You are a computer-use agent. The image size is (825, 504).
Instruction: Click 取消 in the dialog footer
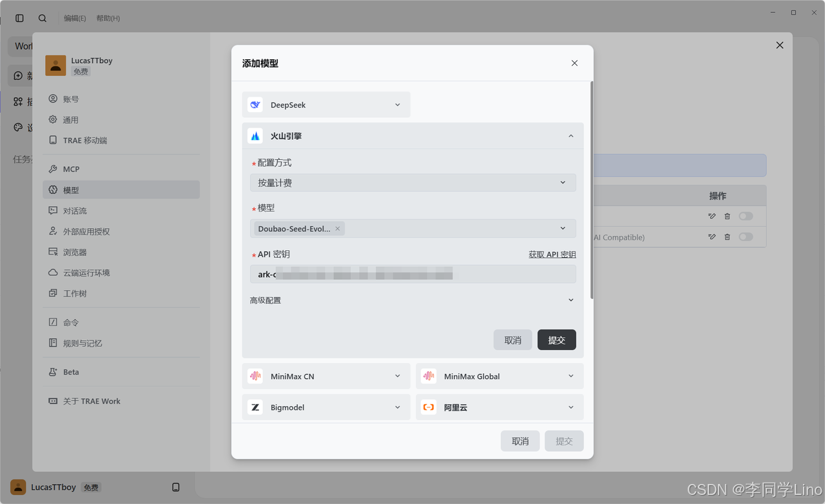520,441
